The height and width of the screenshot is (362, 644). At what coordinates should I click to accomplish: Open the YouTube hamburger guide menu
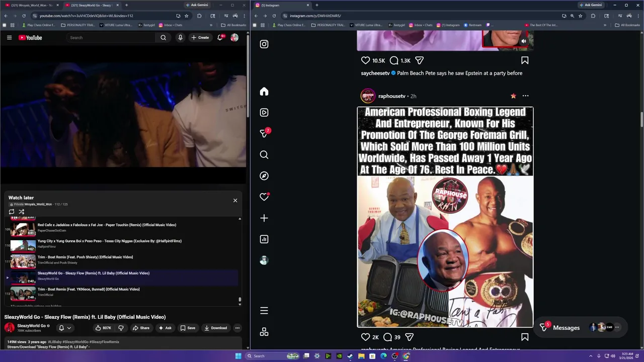9,38
